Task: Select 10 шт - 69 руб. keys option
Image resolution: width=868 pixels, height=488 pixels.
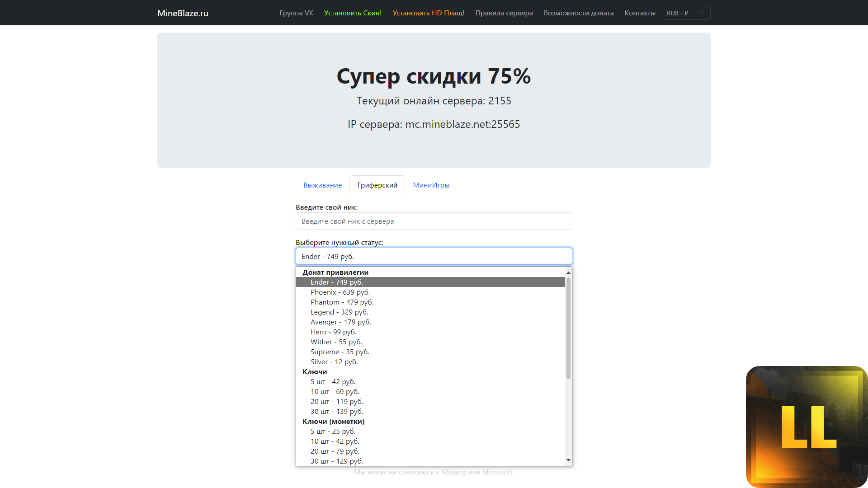Action: [335, 392]
